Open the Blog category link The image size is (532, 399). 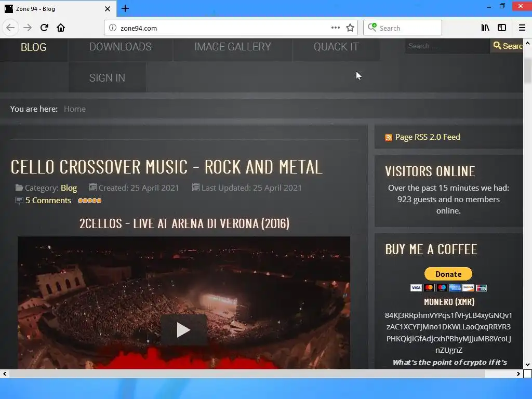pos(69,188)
